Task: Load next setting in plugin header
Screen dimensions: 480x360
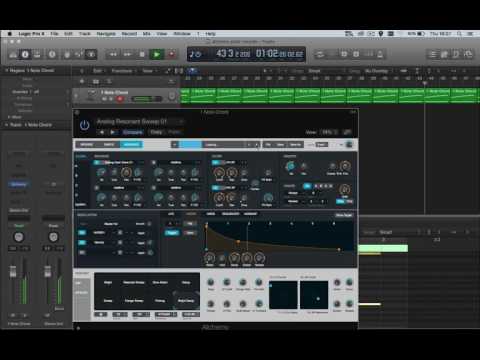Action: [113, 132]
